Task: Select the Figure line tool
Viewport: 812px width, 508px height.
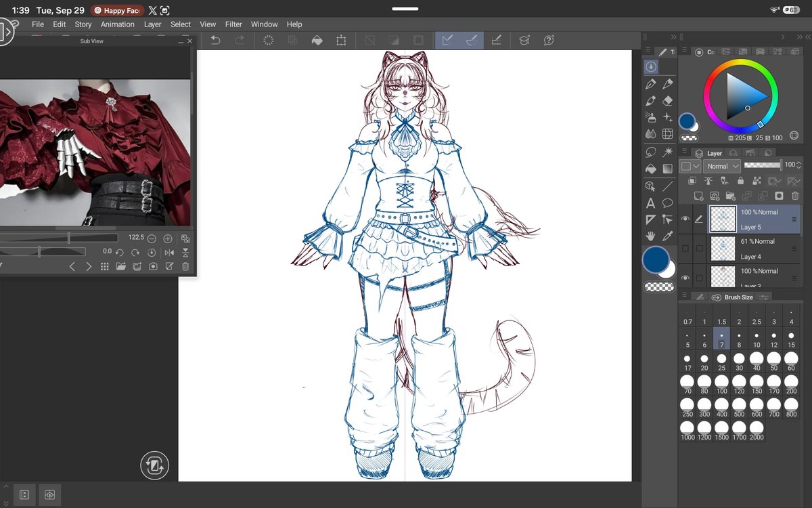Action: 668,186
